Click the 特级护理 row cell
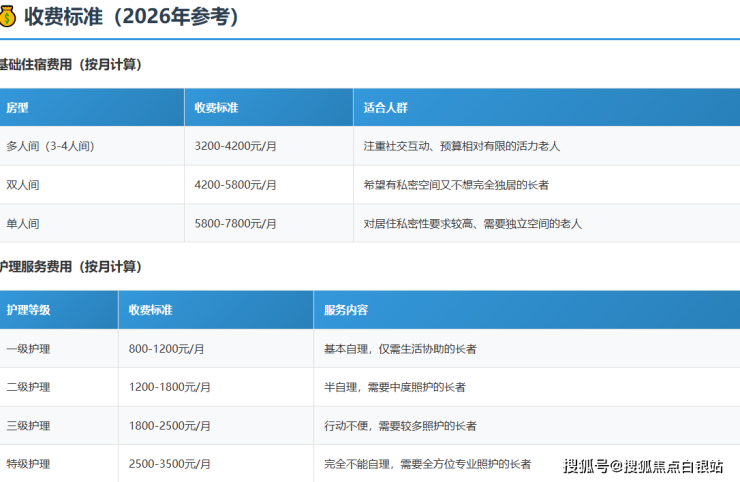The height and width of the screenshot is (482, 740). [x=28, y=464]
